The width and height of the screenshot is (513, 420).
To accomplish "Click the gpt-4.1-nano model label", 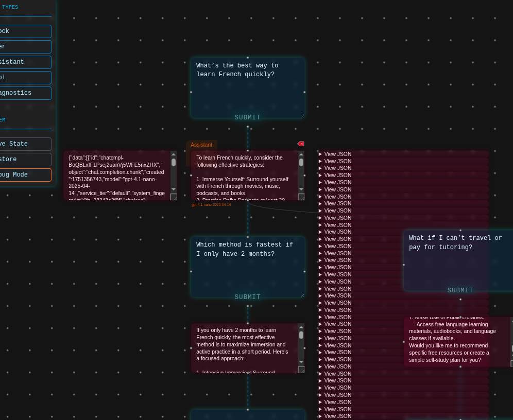I will (211, 204).
